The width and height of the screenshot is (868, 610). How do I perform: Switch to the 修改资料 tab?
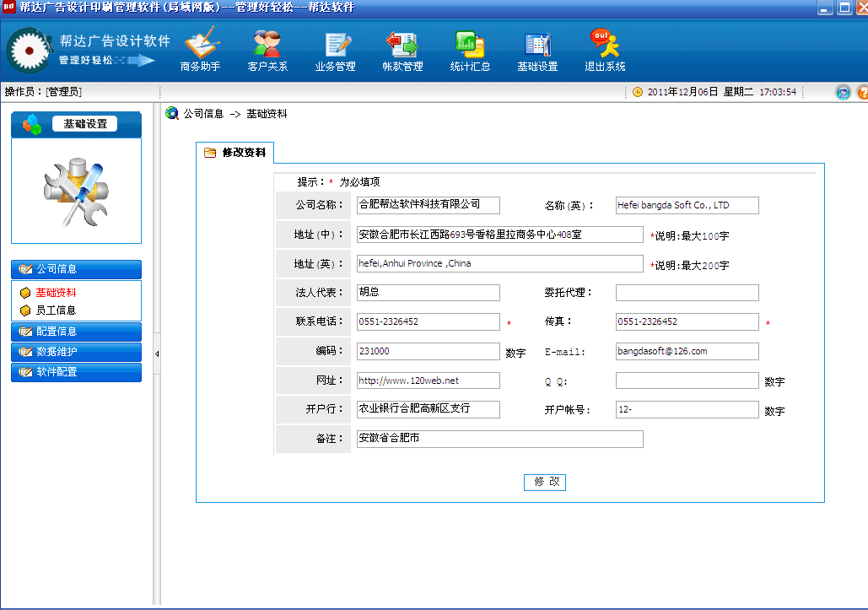click(235, 153)
